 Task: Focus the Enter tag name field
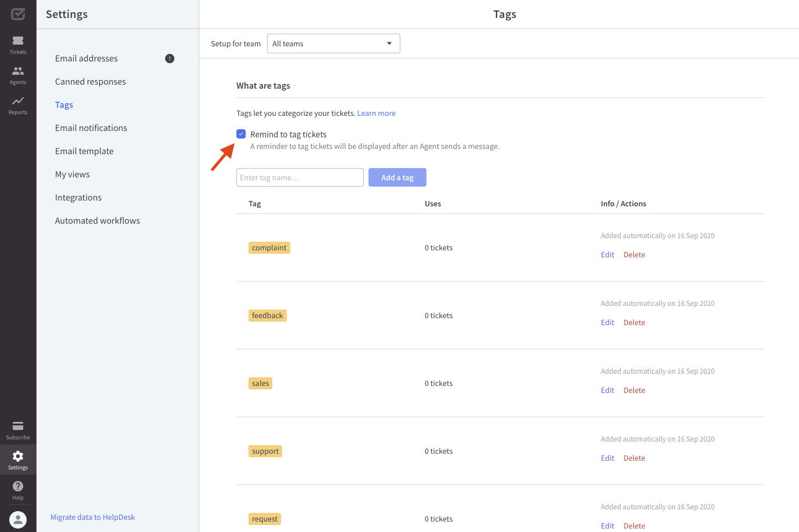tap(300, 177)
